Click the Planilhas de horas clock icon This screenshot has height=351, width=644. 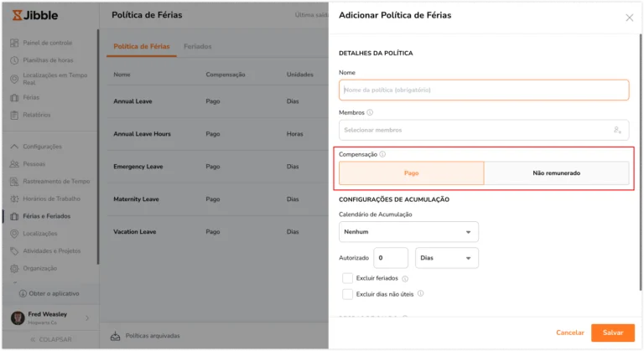pyautogui.click(x=14, y=60)
